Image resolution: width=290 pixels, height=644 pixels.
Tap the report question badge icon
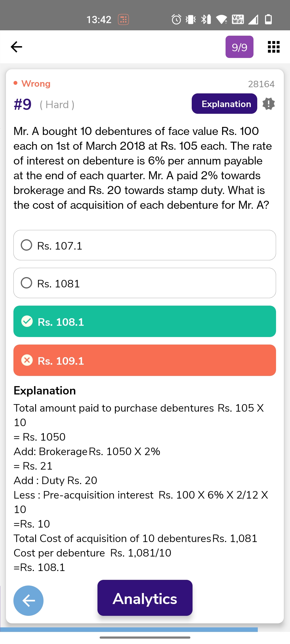click(269, 104)
